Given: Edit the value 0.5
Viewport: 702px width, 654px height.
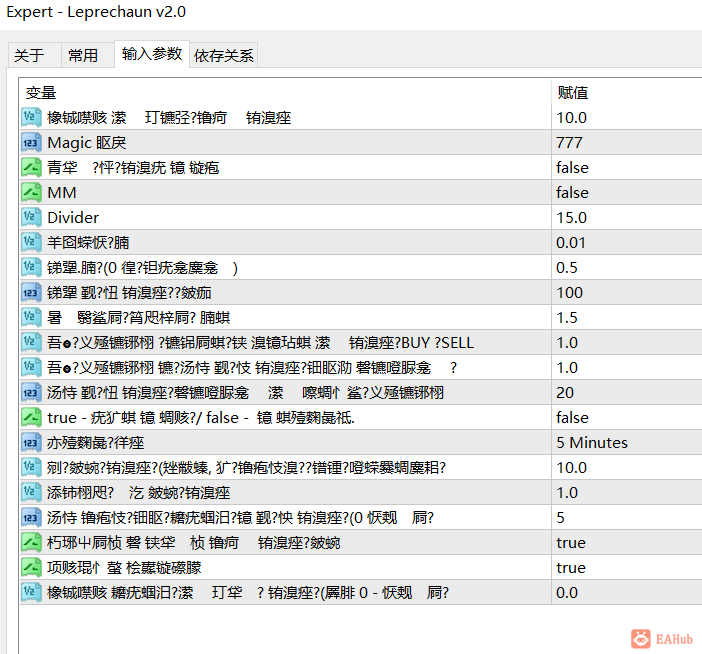Looking at the screenshot, I should 567,268.
